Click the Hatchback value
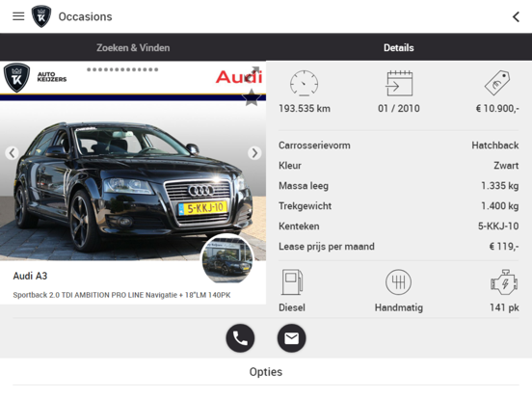 (x=495, y=146)
